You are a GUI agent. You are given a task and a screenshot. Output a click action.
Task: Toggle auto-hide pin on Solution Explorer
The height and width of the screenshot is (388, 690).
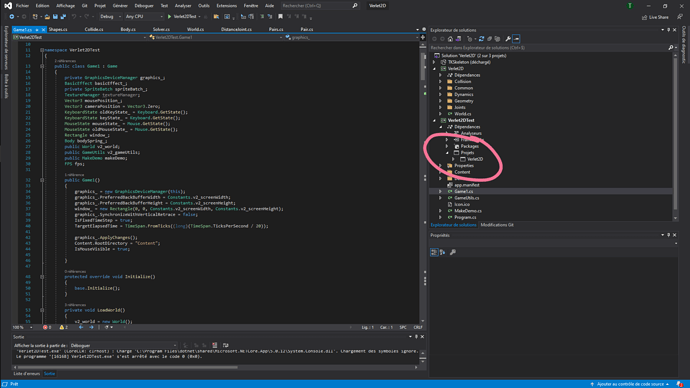tap(668, 30)
